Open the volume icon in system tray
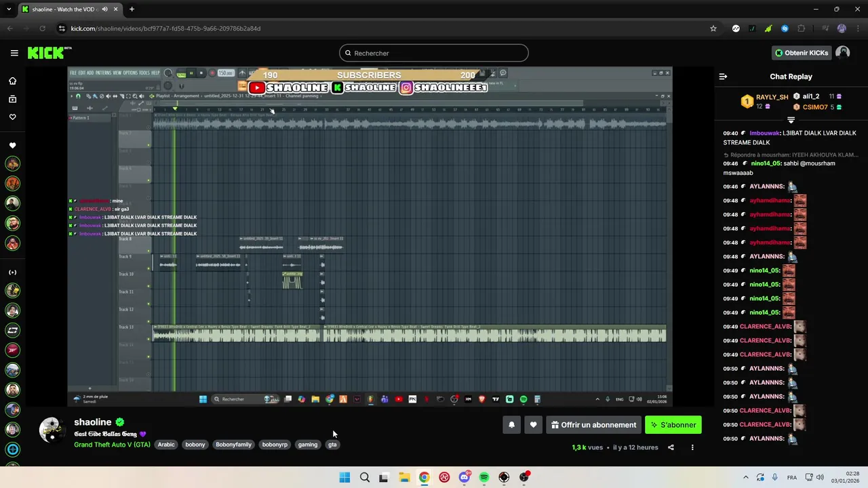This screenshot has height=488, width=868. [x=819, y=477]
